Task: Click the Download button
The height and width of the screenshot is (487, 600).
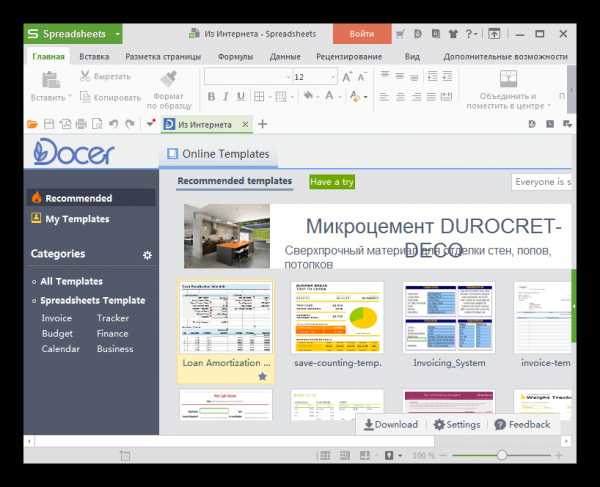Action: click(x=390, y=424)
